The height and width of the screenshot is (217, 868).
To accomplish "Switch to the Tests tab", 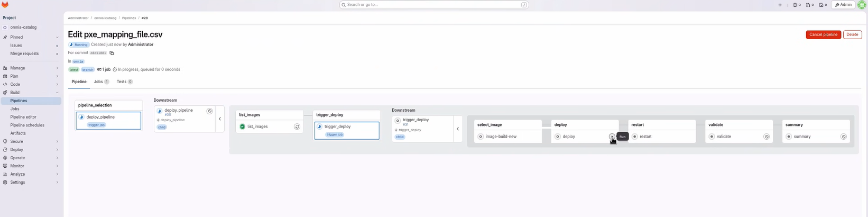I will click(125, 82).
